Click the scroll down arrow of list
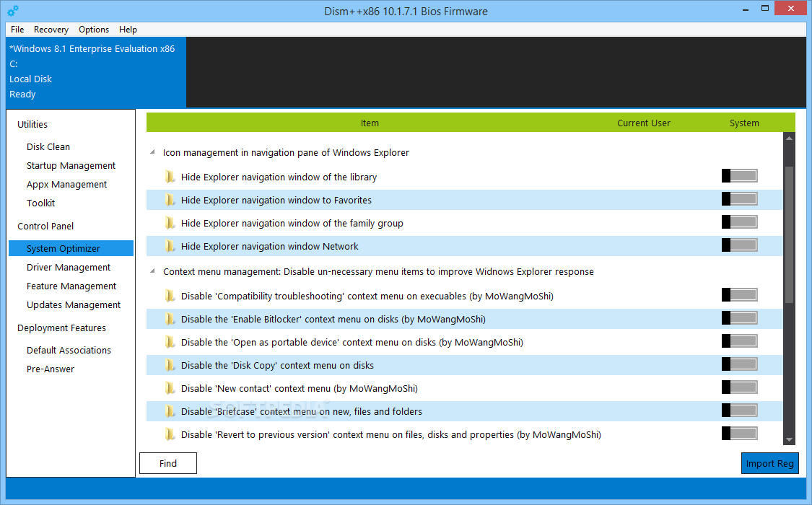The image size is (812, 505). tap(789, 440)
